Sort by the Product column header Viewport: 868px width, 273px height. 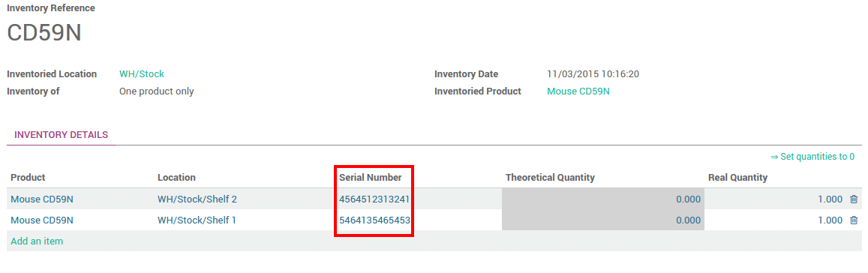tap(29, 177)
